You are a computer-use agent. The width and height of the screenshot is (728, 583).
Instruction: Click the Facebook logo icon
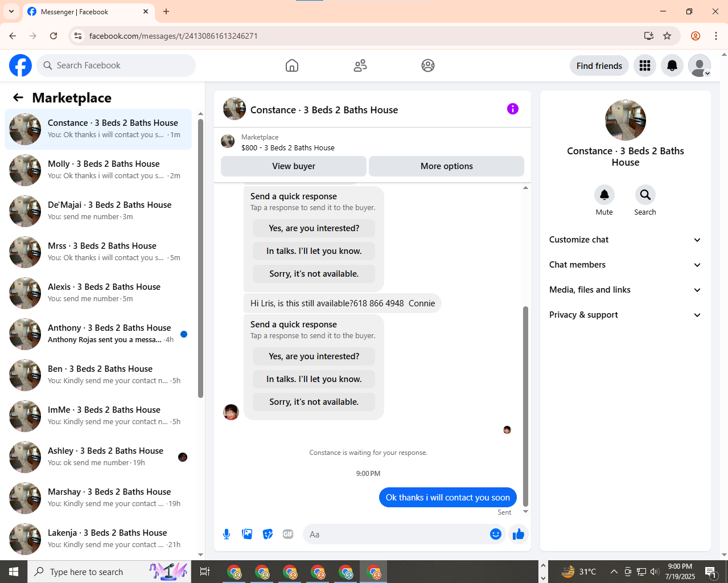tap(20, 65)
